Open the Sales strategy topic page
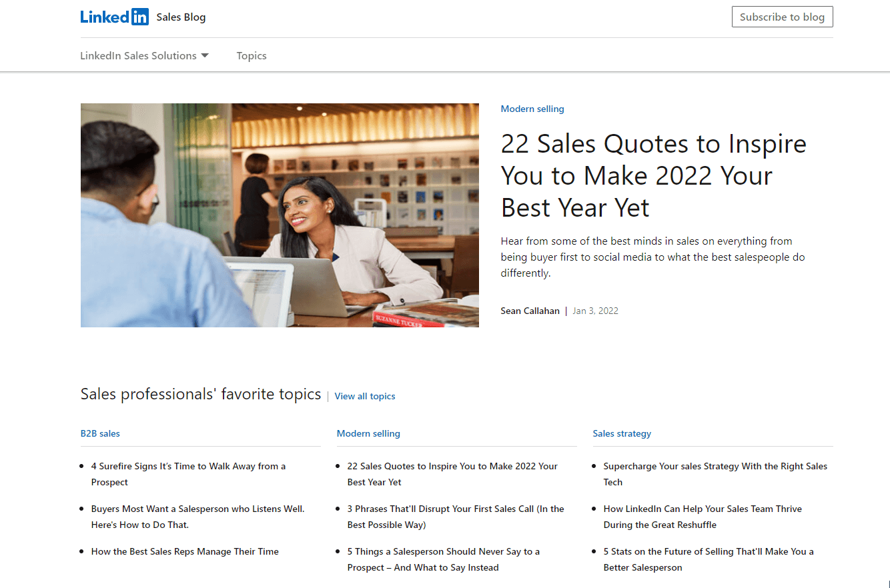This screenshot has height=588, width=890. pyautogui.click(x=622, y=433)
